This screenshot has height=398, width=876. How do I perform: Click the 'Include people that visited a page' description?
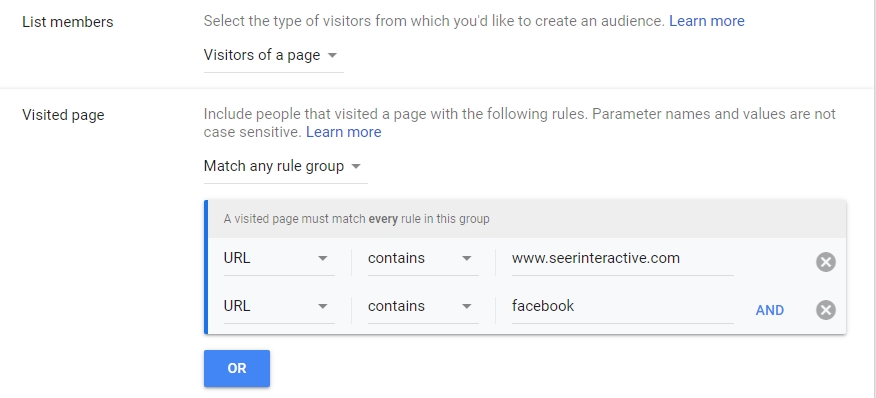pyautogui.click(x=520, y=123)
